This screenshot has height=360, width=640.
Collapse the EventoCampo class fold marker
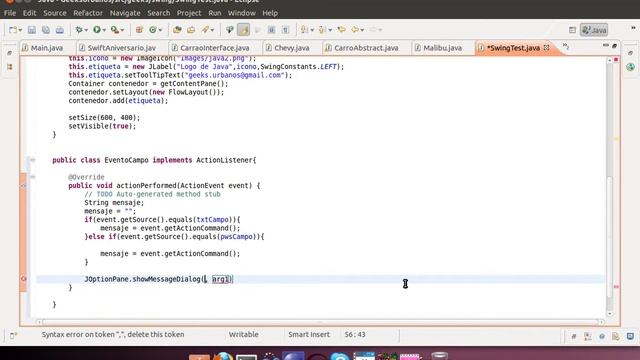pos(33,160)
